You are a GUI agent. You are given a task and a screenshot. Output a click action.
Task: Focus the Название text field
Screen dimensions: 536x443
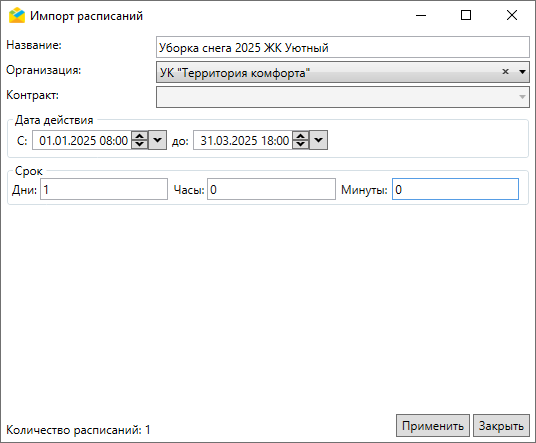tap(343, 47)
